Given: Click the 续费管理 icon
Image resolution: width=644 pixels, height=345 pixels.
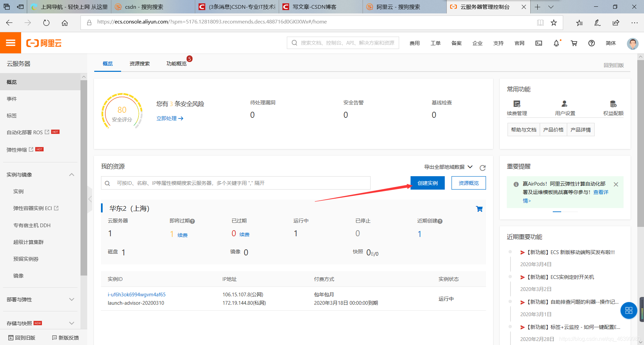Looking at the screenshot, I should [x=517, y=104].
